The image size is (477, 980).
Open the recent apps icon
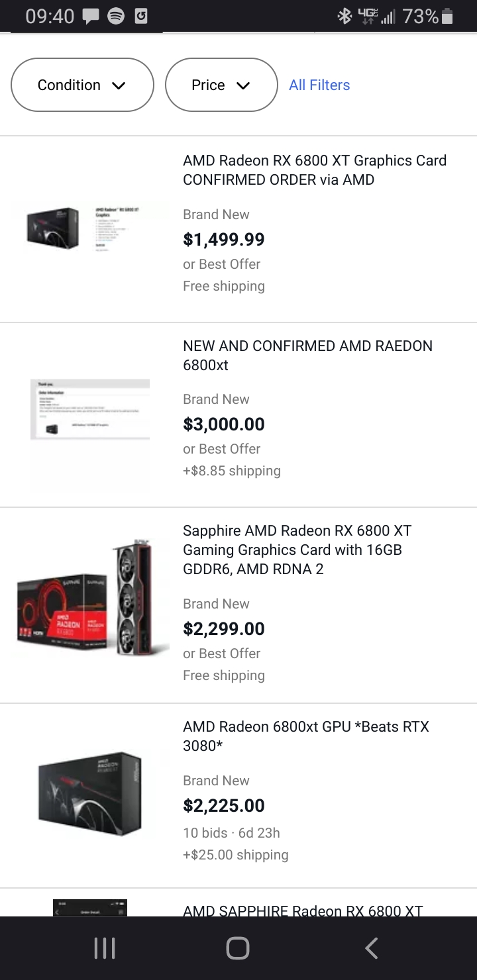click(105, 948)
